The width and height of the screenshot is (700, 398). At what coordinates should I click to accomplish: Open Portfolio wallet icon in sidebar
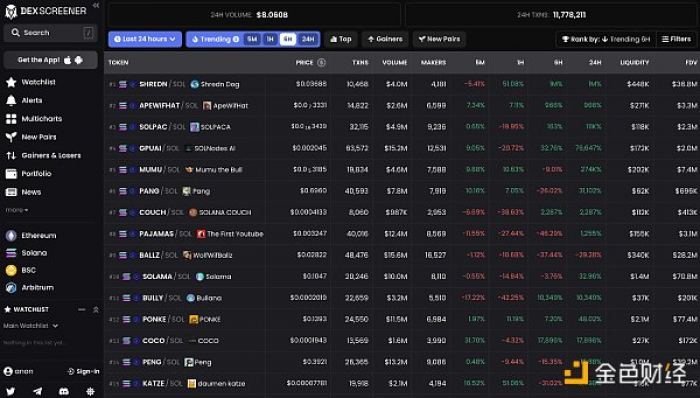click(x=11, y=174)
